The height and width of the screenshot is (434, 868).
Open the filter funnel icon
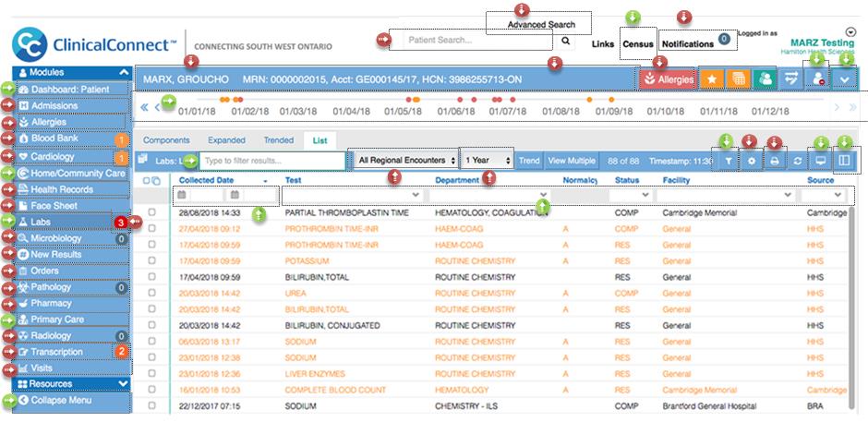tap(729, 161)
